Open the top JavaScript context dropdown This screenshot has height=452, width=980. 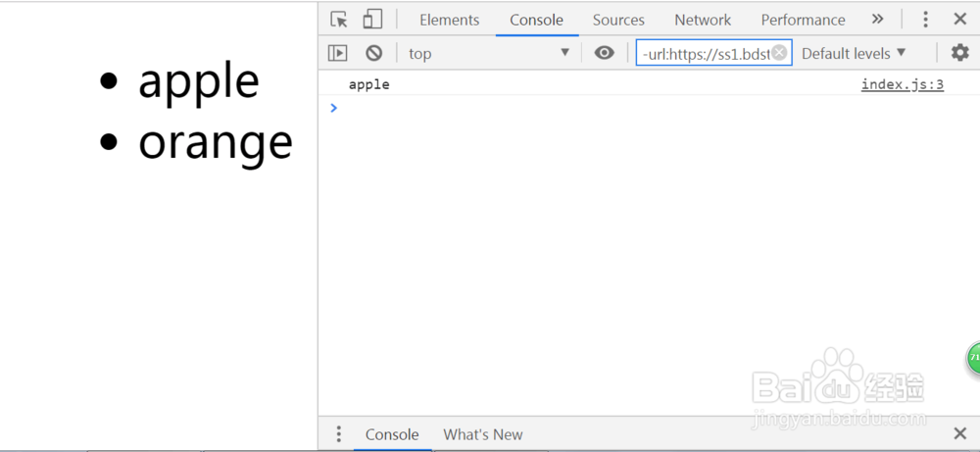489,53
